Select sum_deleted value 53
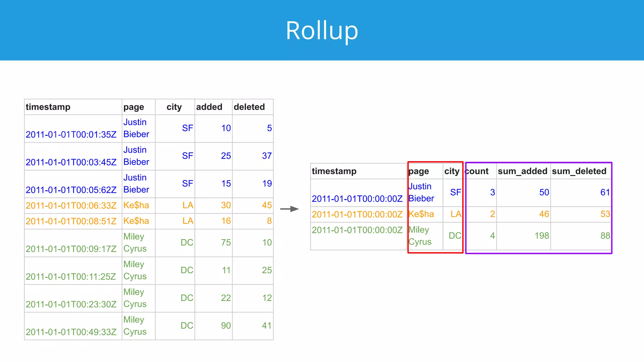This screenshot has height=362, width=644. coord(605,214)
